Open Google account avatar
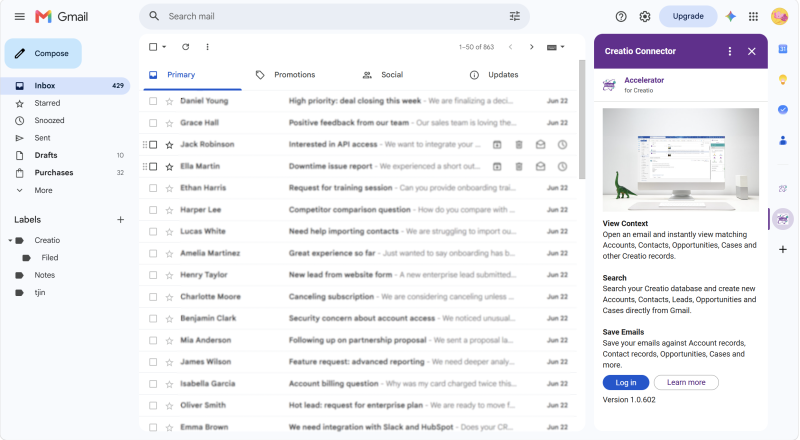The height and width of the screenshot is (440, 800). pyautogui.click(x=779, y=16)
